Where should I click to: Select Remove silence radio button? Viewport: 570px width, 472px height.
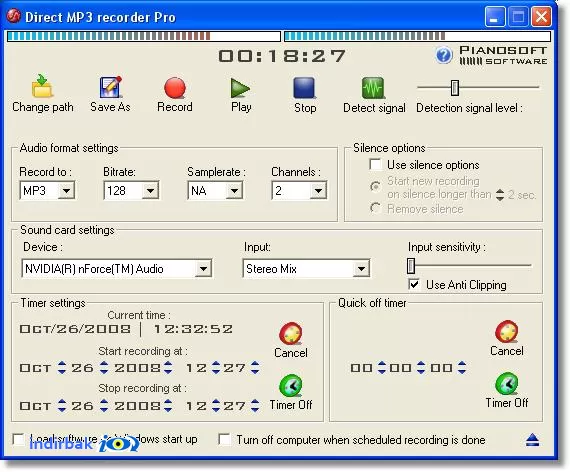click(375, 208)
